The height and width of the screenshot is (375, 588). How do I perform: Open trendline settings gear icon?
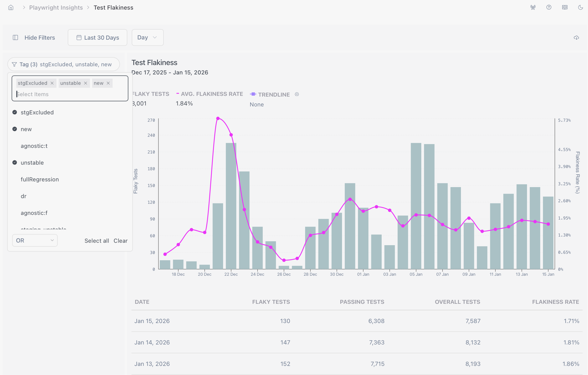click(x=297, y=94)
